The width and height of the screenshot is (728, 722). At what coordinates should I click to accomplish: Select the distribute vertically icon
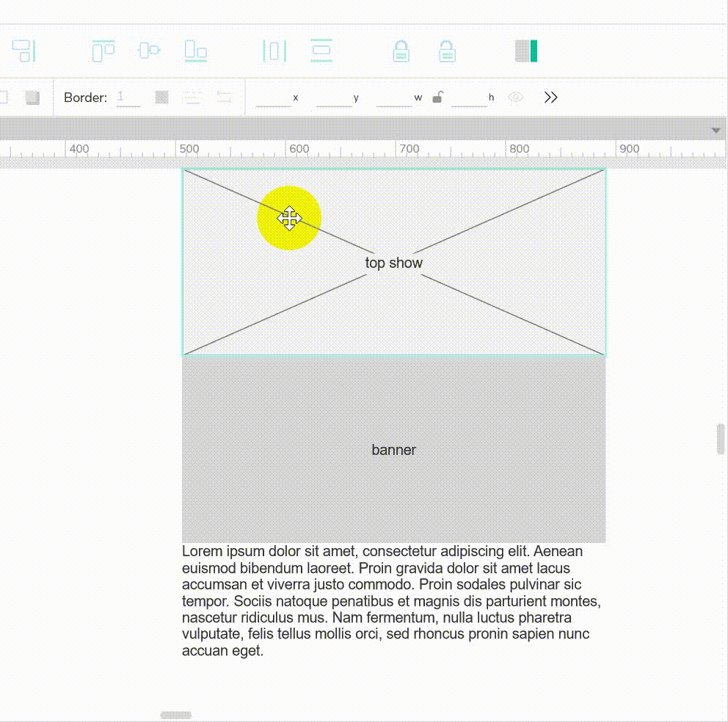[x=323, y=50]
